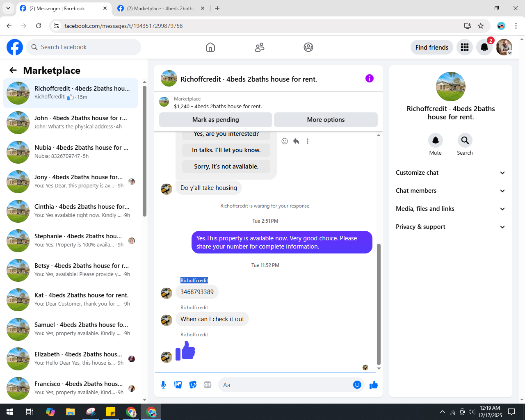The image size is (525, 420).
Task: Open notifications bell
Action: point(484,47)
